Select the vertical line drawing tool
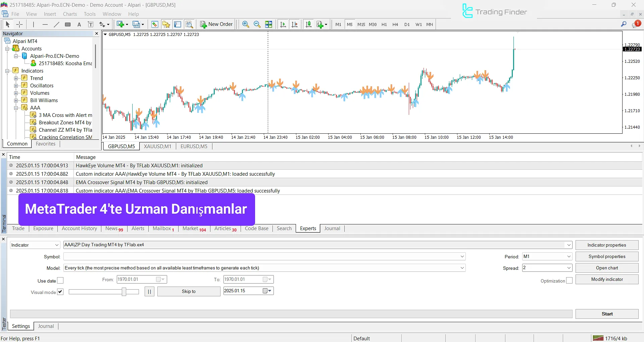Image resolution: width=644 pixels, height=342 pixels. point(34,24)
